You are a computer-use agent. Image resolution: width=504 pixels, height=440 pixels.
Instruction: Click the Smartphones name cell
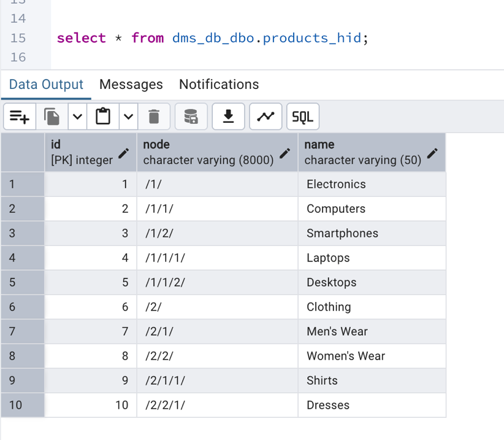[372, 233]
